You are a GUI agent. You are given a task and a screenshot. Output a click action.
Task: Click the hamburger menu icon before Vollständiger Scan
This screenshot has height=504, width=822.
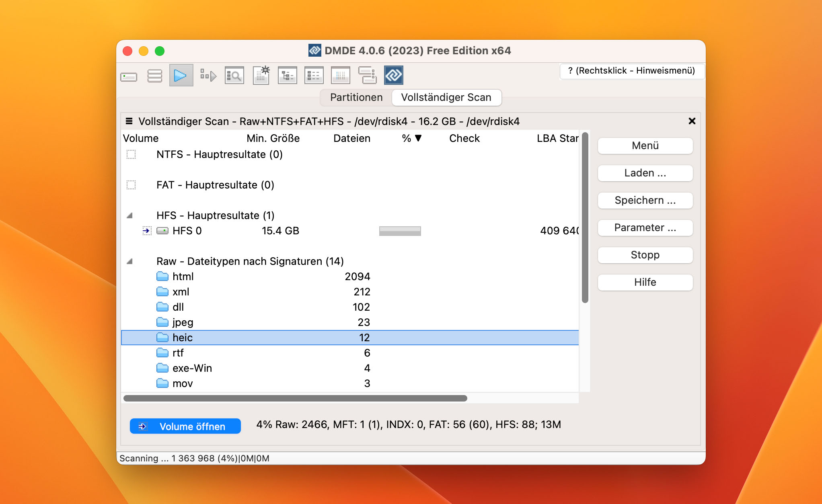(x=129, y=121)
